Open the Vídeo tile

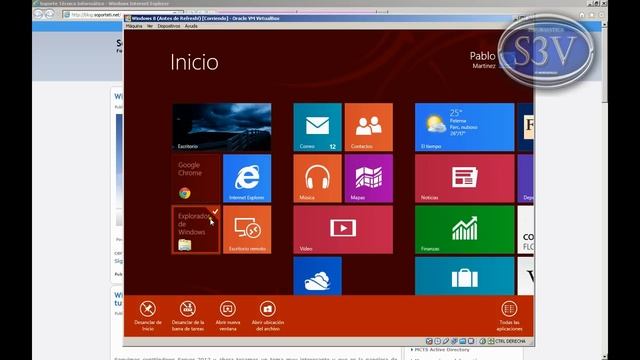click(343, 229)
